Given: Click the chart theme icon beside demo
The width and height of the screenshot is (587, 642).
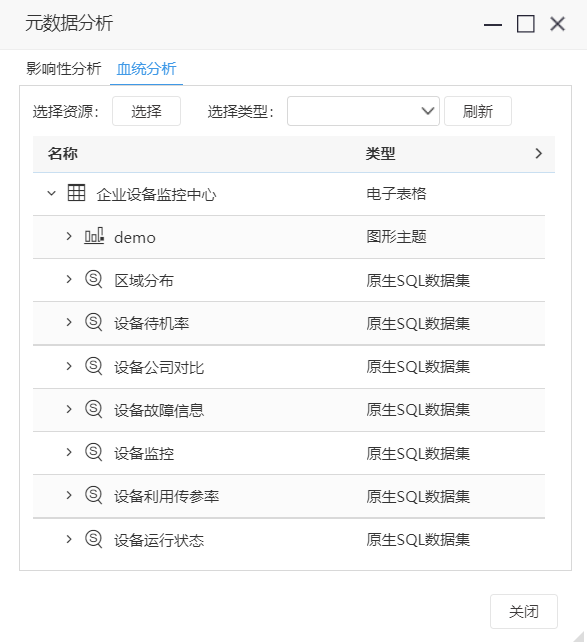Looking at the screenshot, I should coord(94,236).
